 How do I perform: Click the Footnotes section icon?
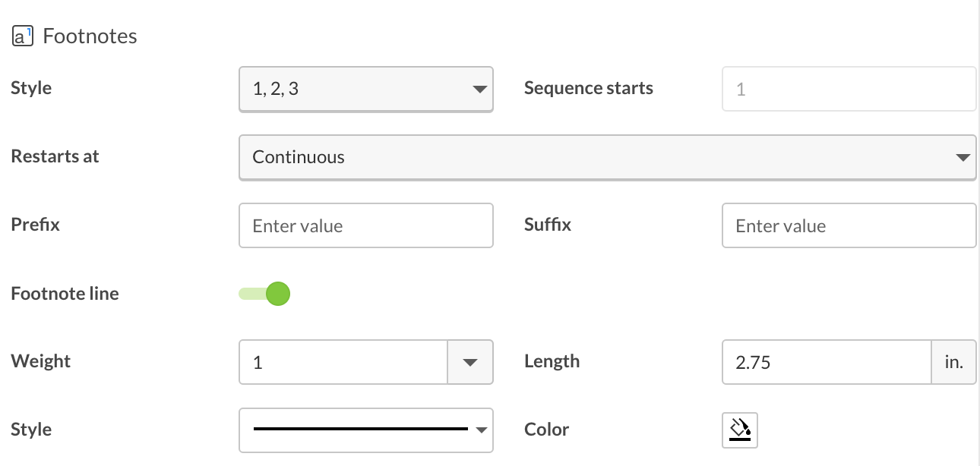click(22, 36)
